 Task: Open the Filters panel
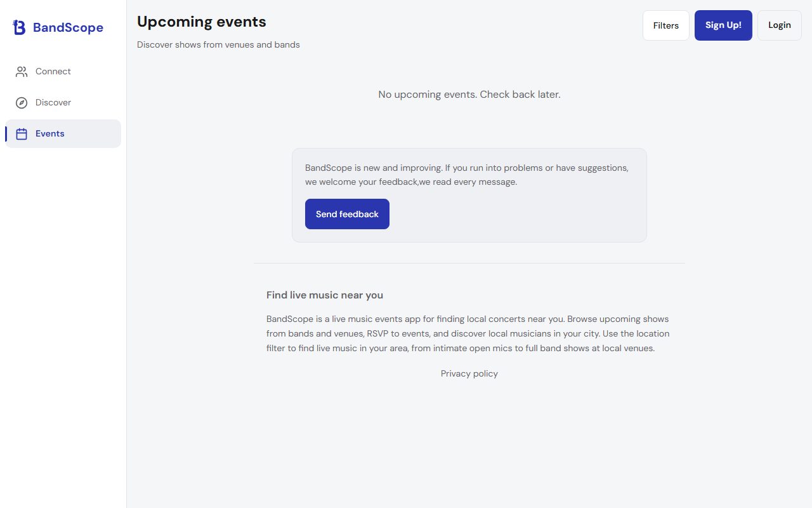point(666,25)
